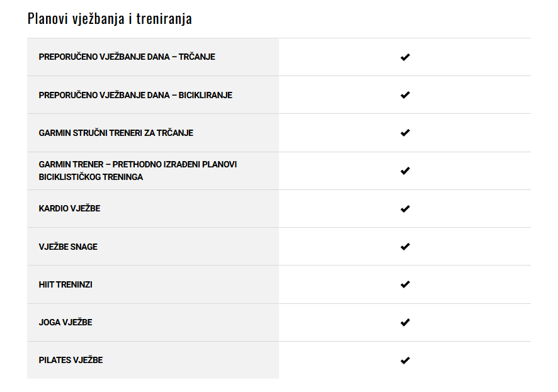Click the Planovi vježbanja i treniranja heading
The width and height of the screenshot is (558, 392).
[110, 18]
